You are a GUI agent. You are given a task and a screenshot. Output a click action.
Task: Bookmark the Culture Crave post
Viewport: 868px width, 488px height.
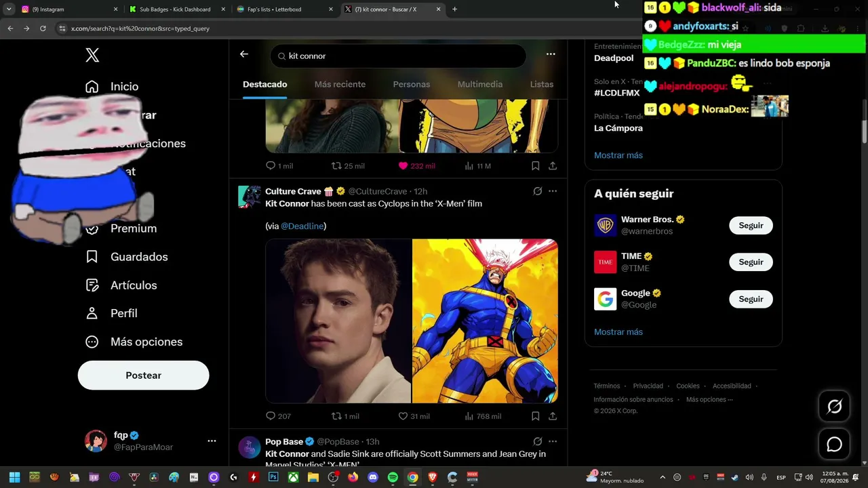(535, 416)
